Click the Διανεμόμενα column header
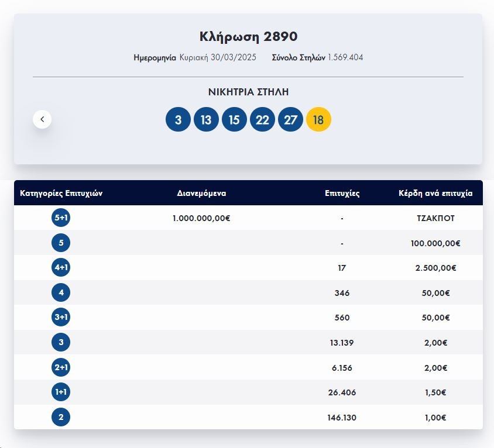Screen dimensions: 494x448 coord(201,194)
